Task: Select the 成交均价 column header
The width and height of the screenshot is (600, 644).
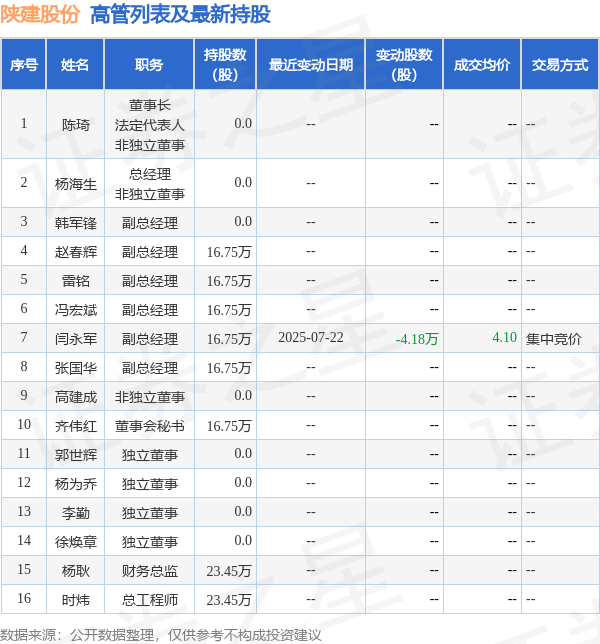Action: 482,64
